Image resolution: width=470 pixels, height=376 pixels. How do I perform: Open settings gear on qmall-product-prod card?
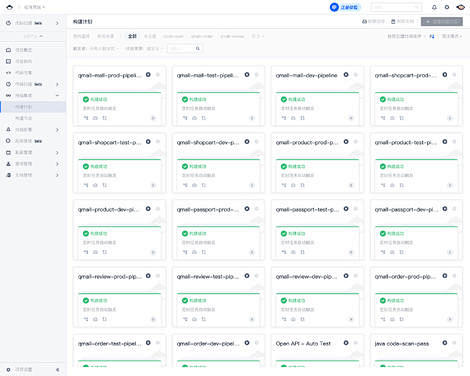pos(346,142)
